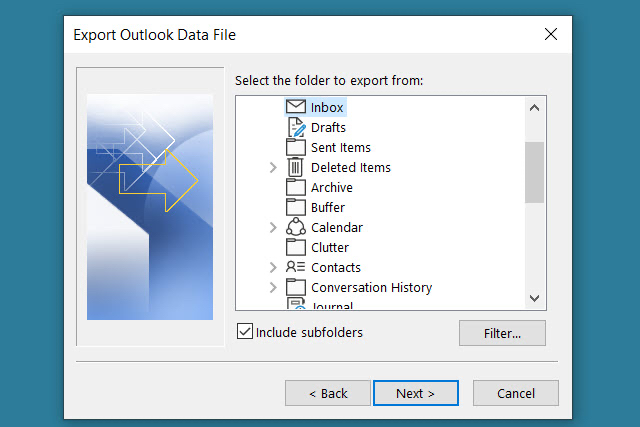Select the Buffer folder
The height and width of the screenshot is (427, 640).
click(x=327, y=207)
